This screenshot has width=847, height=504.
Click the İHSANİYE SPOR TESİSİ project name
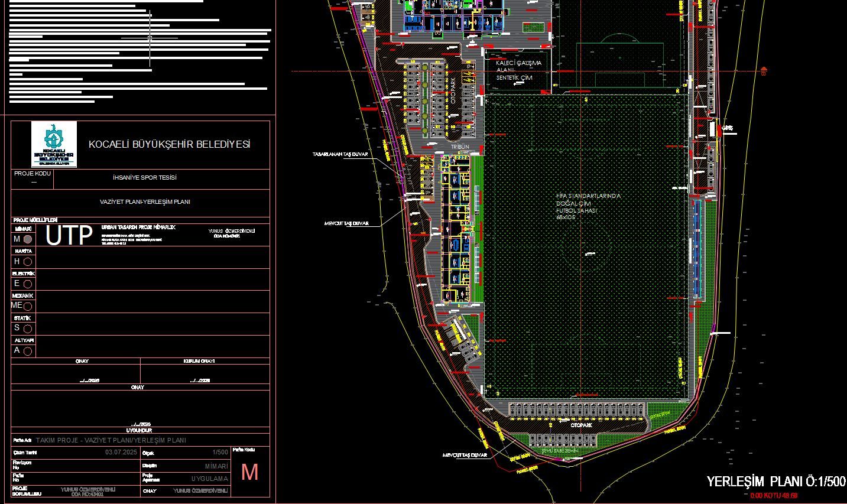[x=145, y=177]
